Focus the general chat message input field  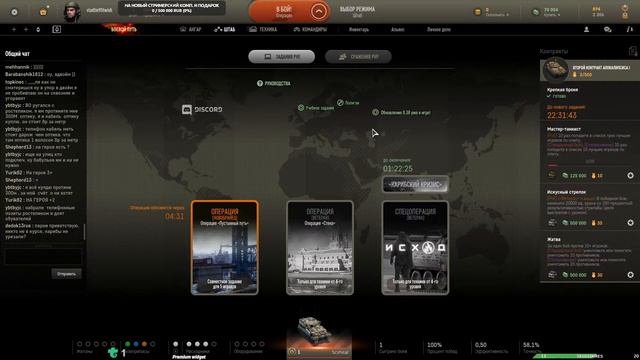click(43, 256)
